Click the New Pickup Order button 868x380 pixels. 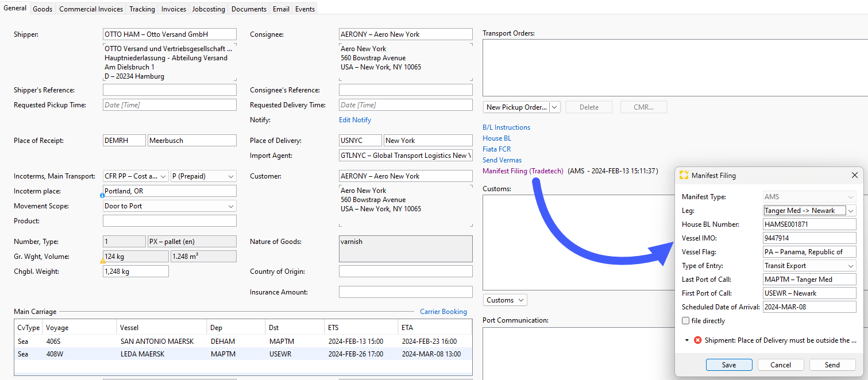(x=516, y=107)
